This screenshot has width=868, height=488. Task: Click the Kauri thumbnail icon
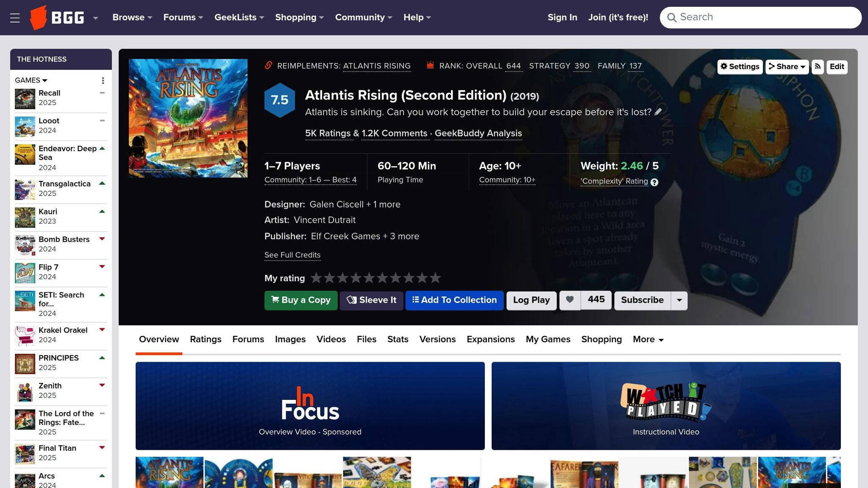(25, 217)
